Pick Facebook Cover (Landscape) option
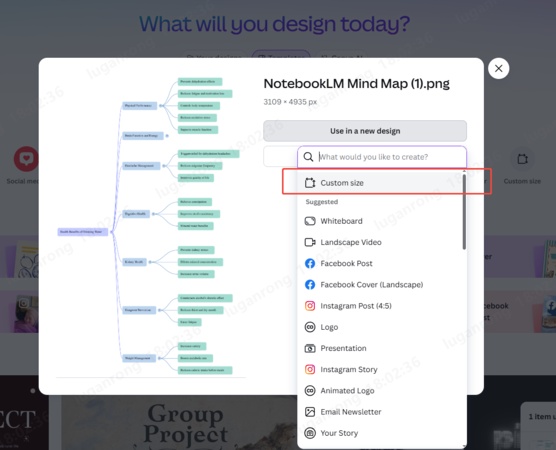 click(379, 284)
